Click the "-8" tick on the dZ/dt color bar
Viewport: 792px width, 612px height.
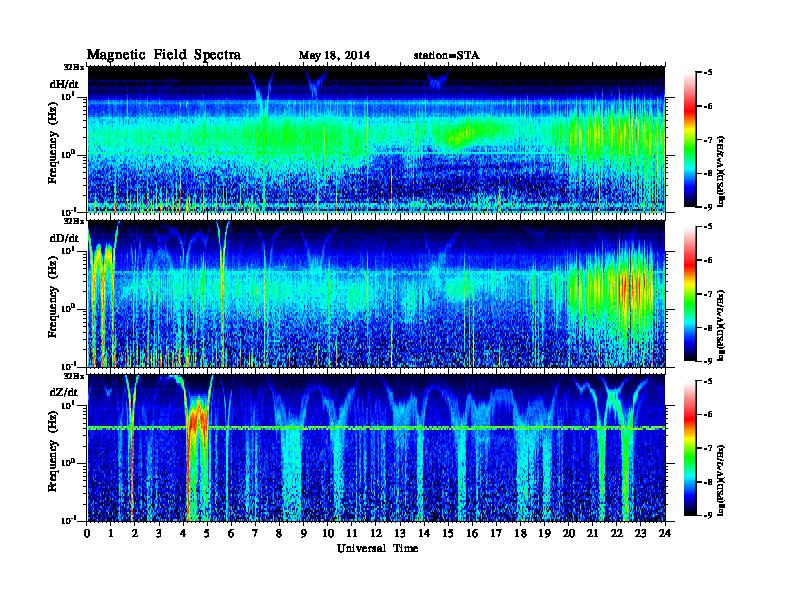[708, 482]
